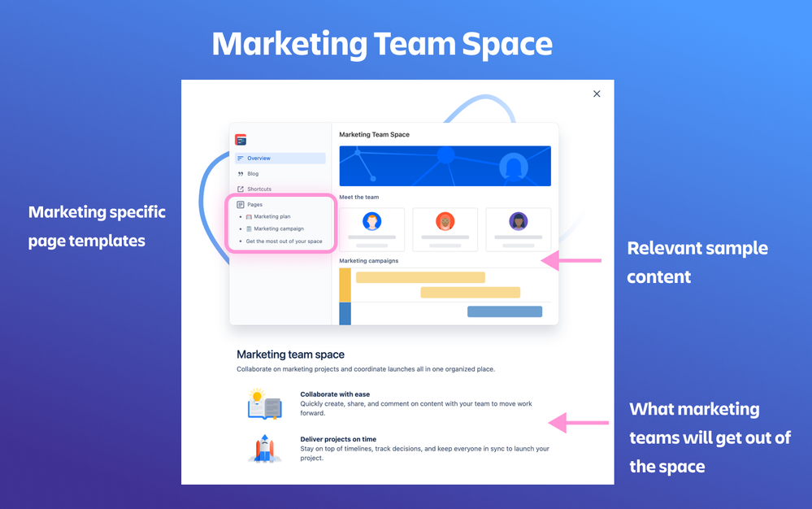Select the Marketing campaign page icon
The image size is (812, 509).
tap(249, 228)
